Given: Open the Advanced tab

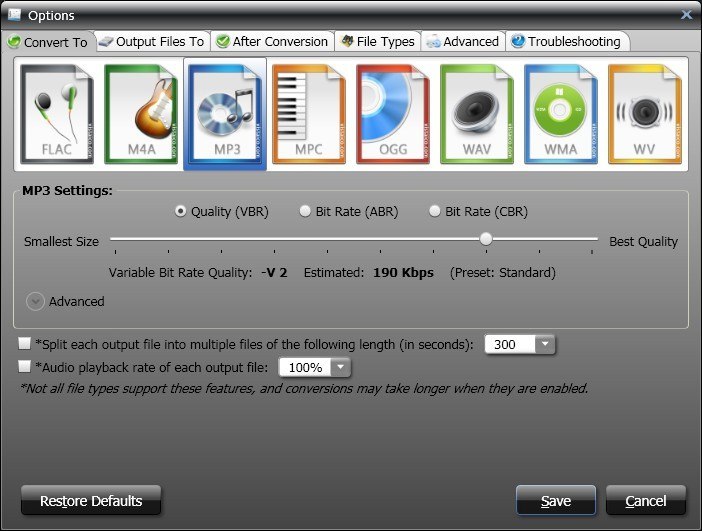Looking at the screenshot, I should (x=463, y=42).
